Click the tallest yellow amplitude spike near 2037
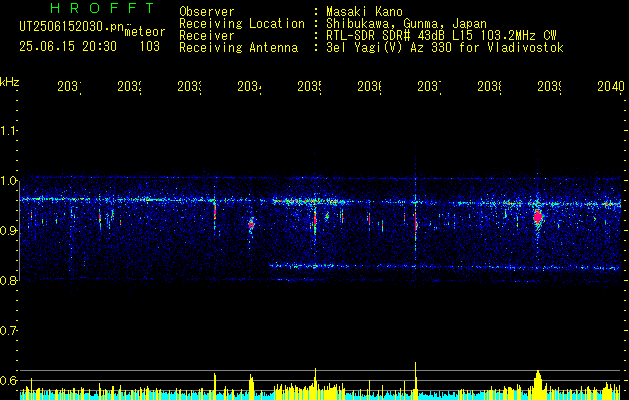Image resolution: width=629 pixels, height=400 pixels. [416, 381]
